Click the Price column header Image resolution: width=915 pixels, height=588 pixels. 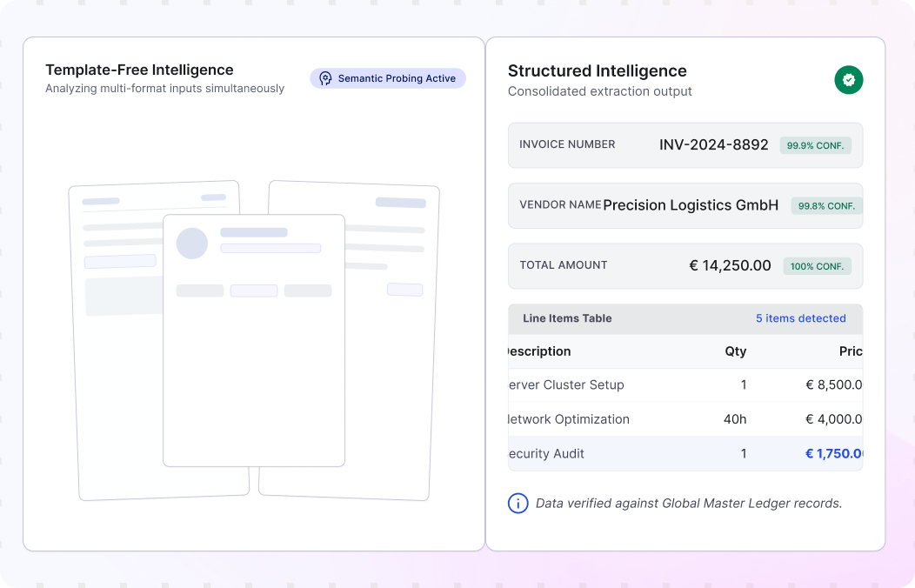coord(851,351)
